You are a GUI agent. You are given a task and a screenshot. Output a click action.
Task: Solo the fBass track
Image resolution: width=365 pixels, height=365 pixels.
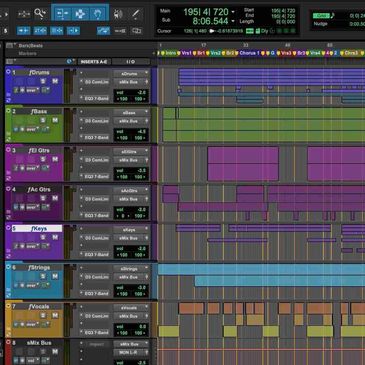tap(43, 120)
